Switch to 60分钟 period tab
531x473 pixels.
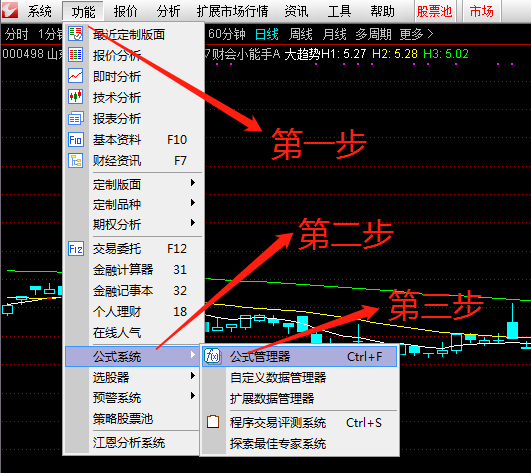click(x=227, y=34)
